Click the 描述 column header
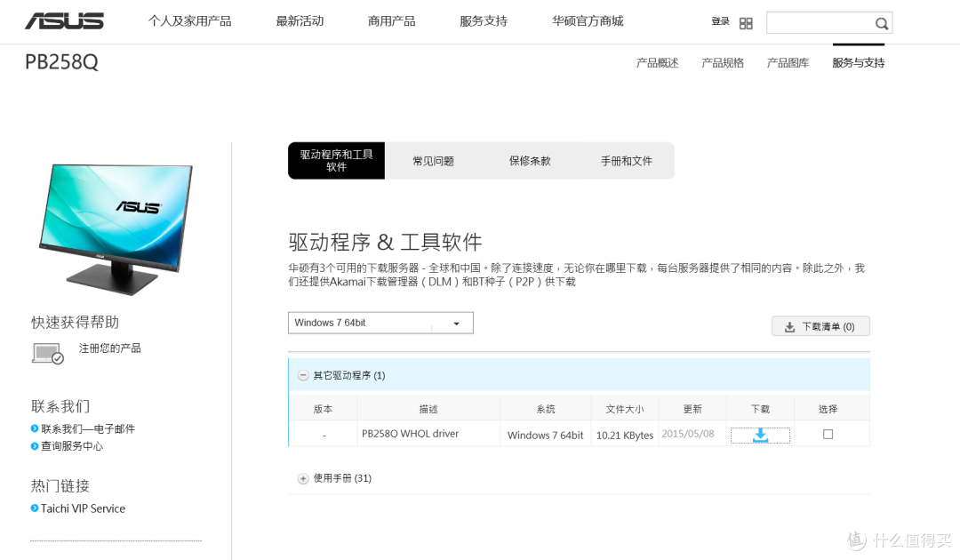This screenshot has height=560, width=960. pos(428,409)
